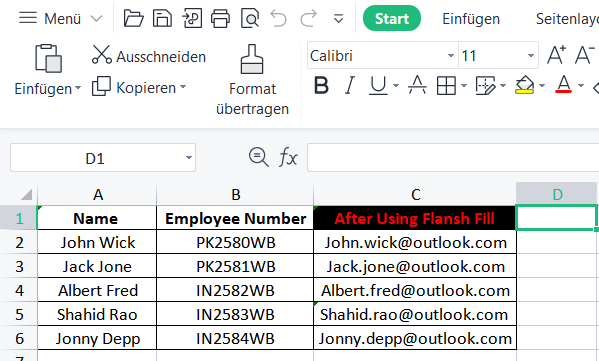The width and height of the screenshot is (599, 361).
Task: Click the Albert.fred@outlook.com cell
Action: pyautogui.click(x=415, y=290)
